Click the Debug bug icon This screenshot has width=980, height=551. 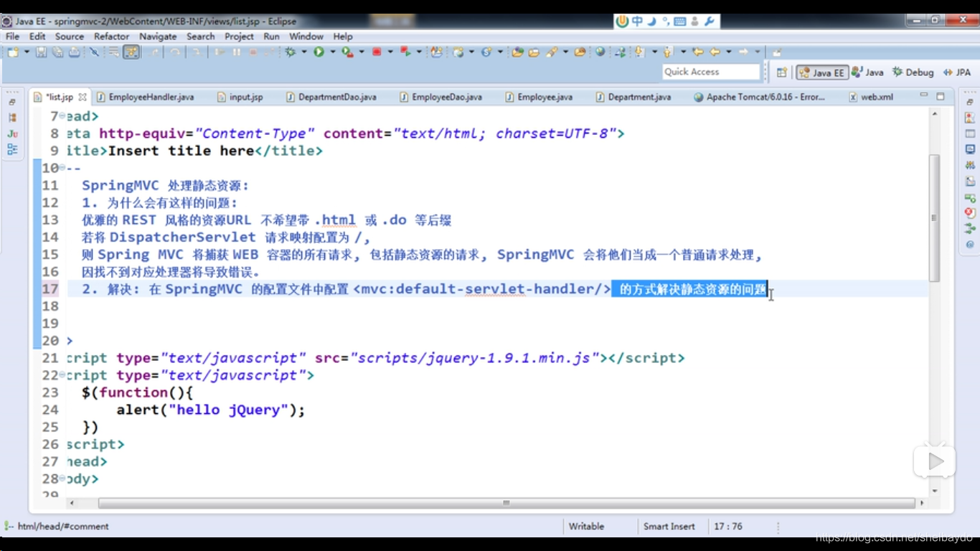(x=290, y=52)
